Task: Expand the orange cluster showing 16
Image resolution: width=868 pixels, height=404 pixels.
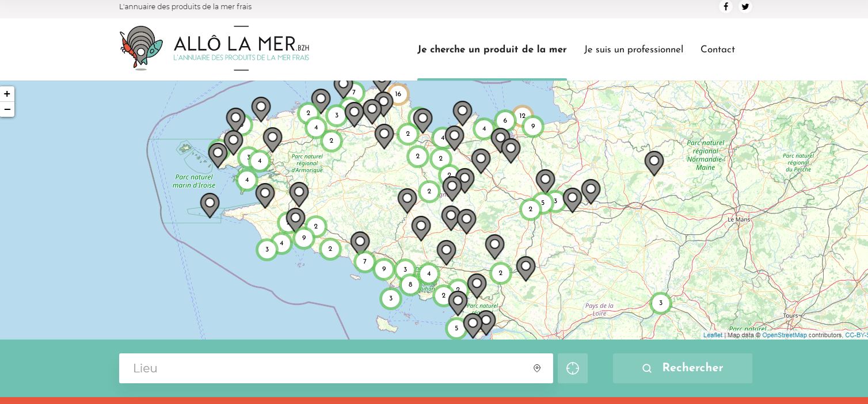Action: [398, 94]
